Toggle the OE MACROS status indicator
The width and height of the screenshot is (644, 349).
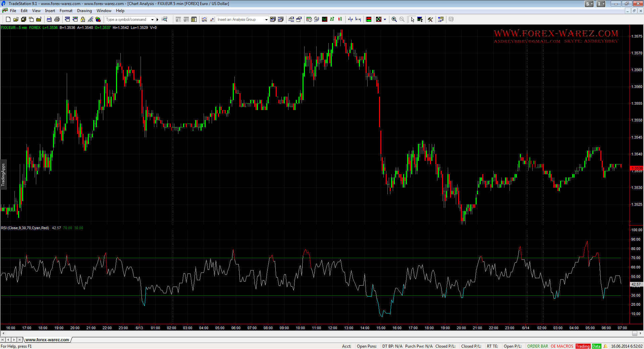coord(562,346)
